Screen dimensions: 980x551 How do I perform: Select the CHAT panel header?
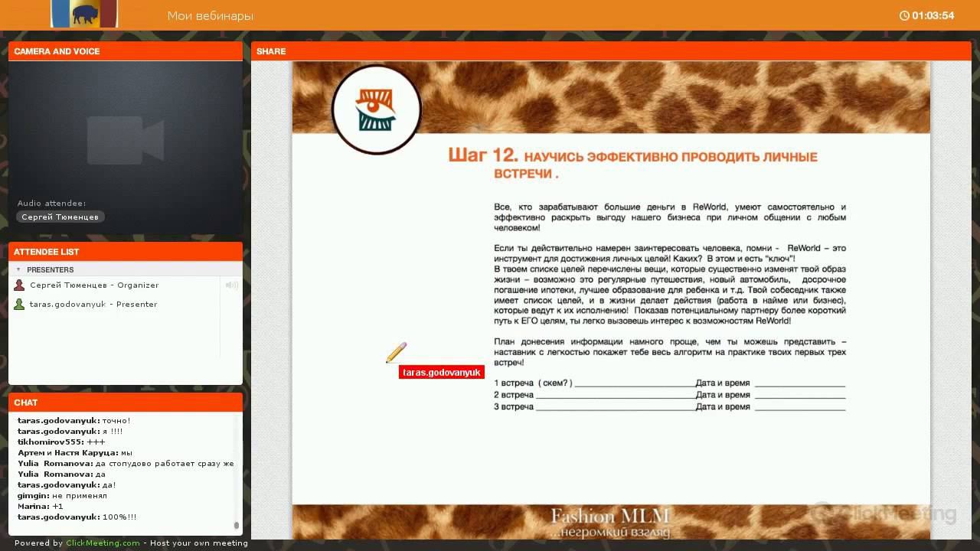click(x=126, y=403)
